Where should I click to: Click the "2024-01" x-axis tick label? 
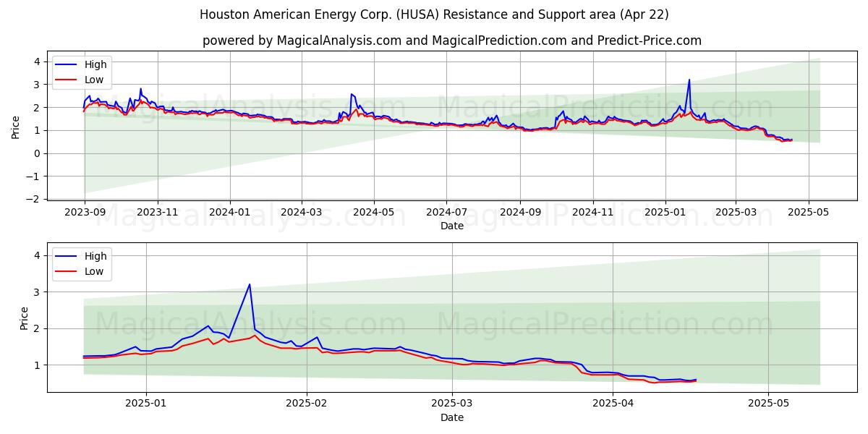click(230, 212)
